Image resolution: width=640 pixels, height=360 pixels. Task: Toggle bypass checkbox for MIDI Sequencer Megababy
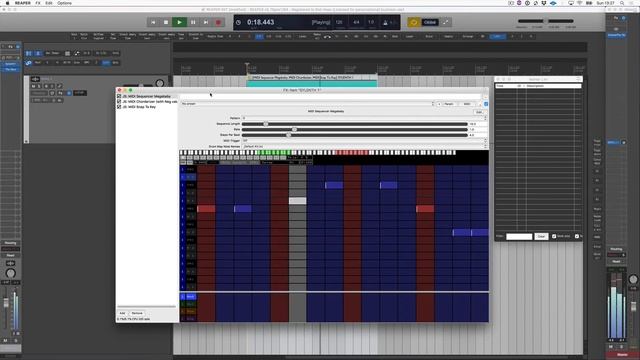[x=119, y=96]
